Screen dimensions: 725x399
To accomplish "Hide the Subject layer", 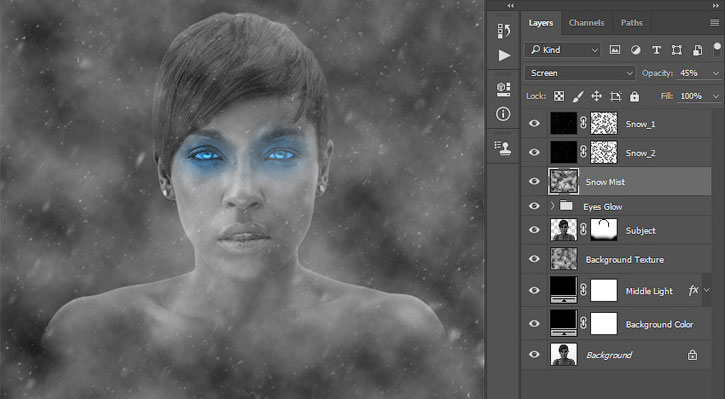I will point(534,230).
